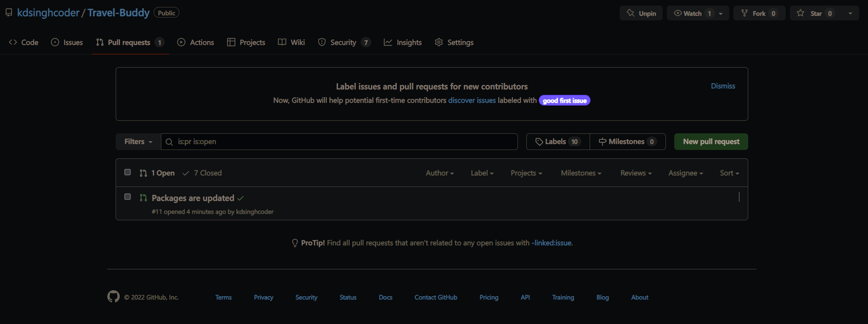Expand the Label filter dropdown
868x324 pixels.
[482, 173]
